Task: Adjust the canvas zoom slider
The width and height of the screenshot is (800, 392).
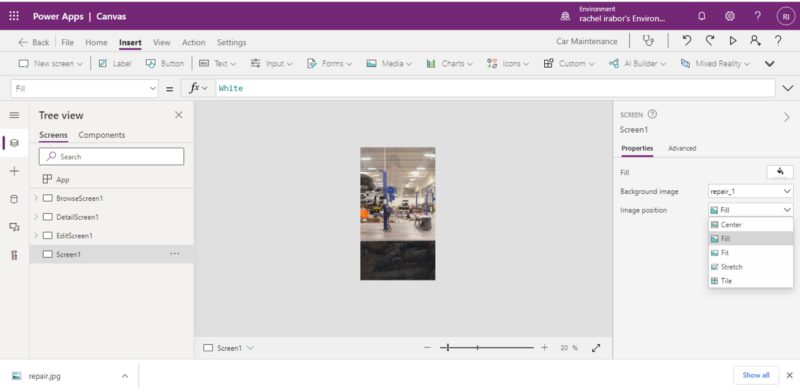Action: click(x=487, y=348)
